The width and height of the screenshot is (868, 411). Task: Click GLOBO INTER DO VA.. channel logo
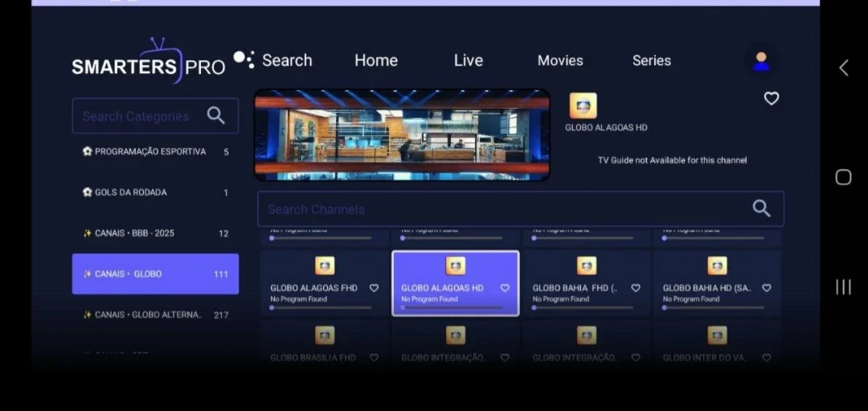click(x=717, y=335)
